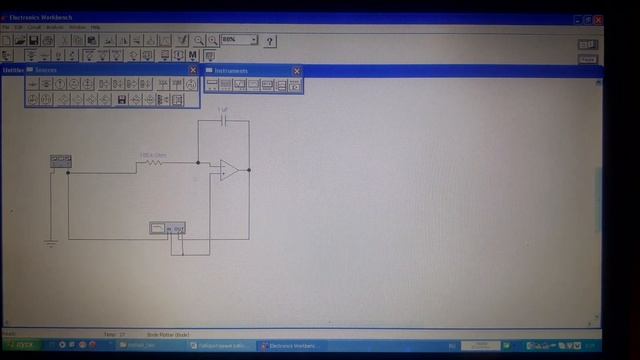Select Multimeter in Instruments palette
Image resolution: width=640 pixels, height=360 pixels.
coord(212,85)
